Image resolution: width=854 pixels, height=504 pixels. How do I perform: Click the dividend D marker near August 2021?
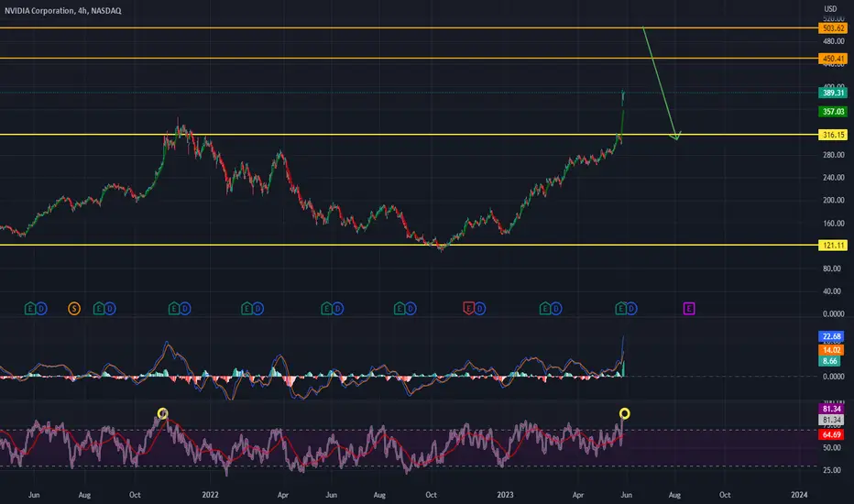[110, 309]
